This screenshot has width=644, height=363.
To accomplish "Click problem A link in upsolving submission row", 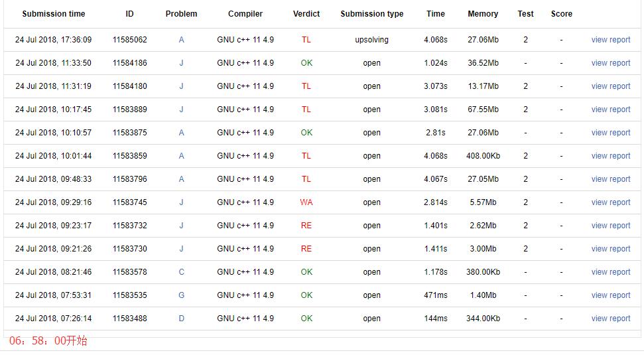I will point(181,40).
